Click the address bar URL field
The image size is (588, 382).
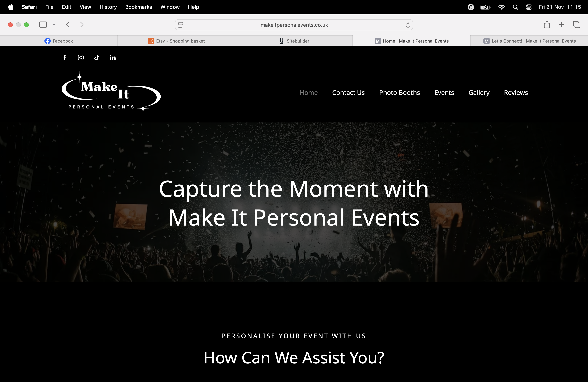pos(294,25)
